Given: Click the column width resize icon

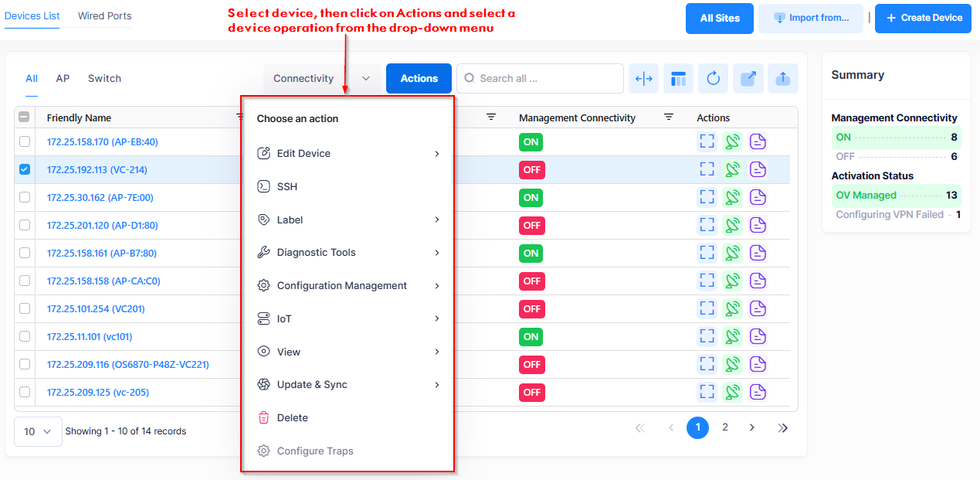Looking at the screenshot, I should point(643,79).
